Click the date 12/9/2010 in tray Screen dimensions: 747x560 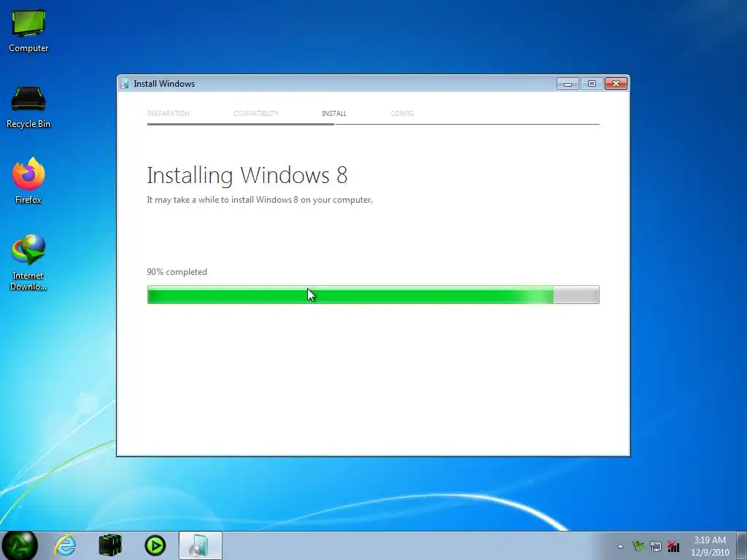coord(710,553)
